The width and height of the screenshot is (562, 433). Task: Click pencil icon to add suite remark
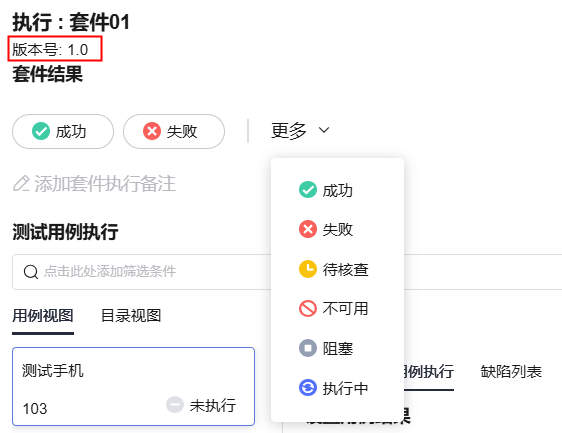click(21, 184)
